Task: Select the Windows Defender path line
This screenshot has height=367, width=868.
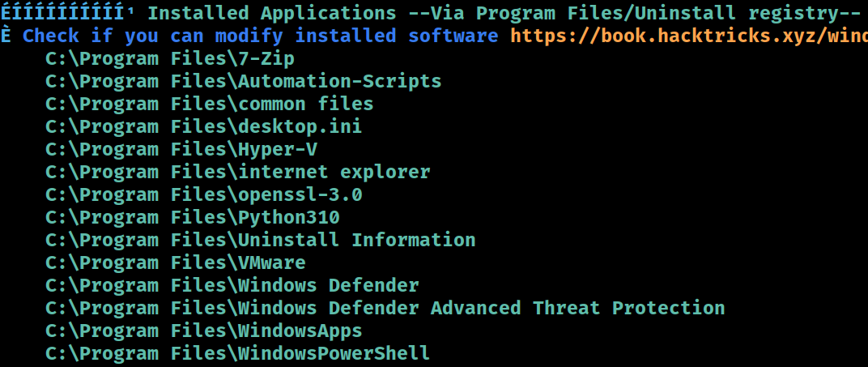Action: click(x=232, y=286)
